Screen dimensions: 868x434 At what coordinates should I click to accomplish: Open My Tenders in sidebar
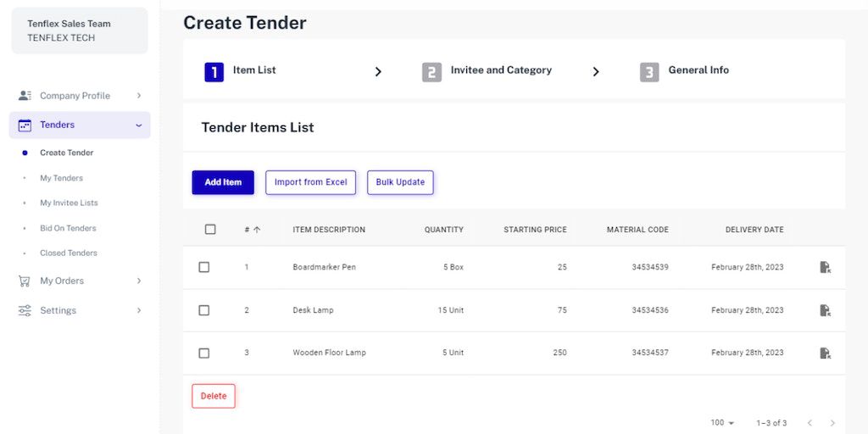[61, 178]
